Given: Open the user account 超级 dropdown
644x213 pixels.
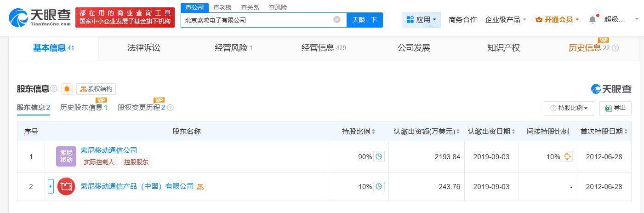Looking at the screenshot, I should (621, 19).
